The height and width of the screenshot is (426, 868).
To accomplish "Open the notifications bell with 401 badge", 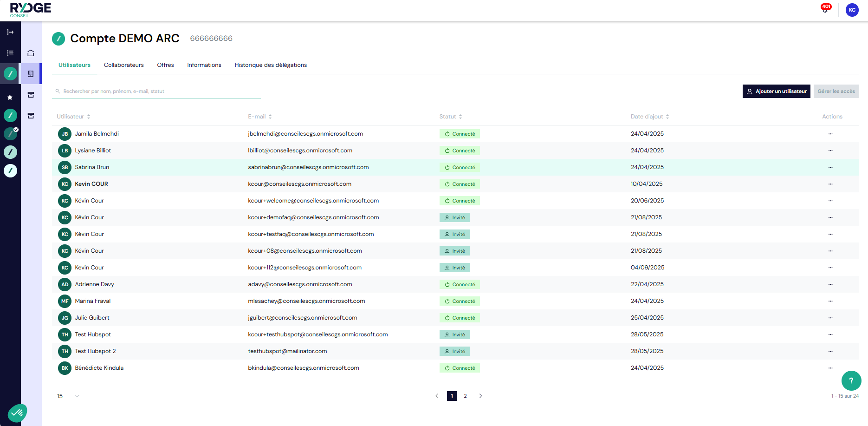I will [825, 9].
